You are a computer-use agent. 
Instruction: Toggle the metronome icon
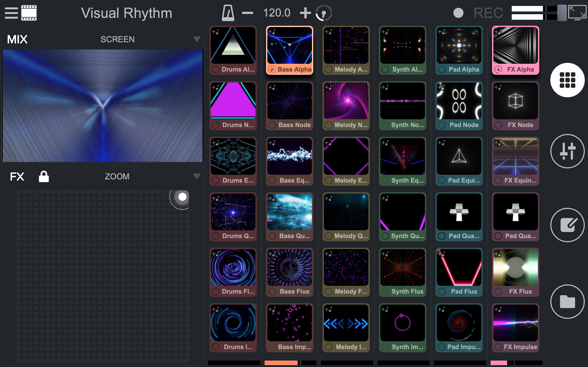point(228,13)
